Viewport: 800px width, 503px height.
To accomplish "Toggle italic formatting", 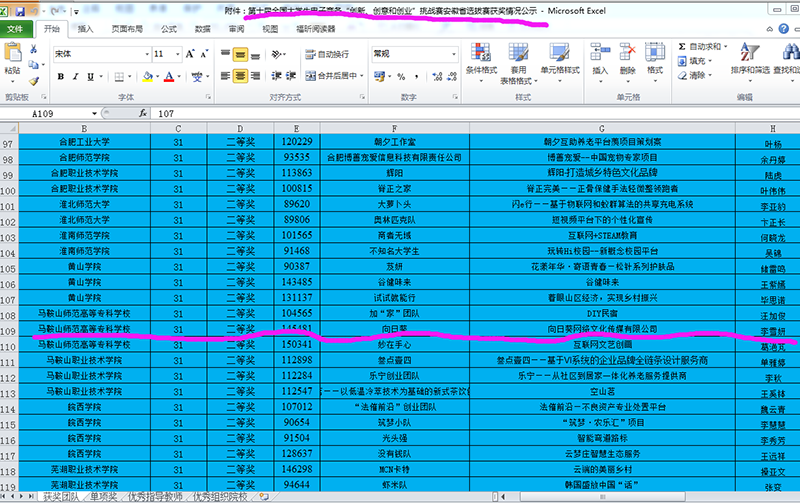I will click(x=77, y=76).
